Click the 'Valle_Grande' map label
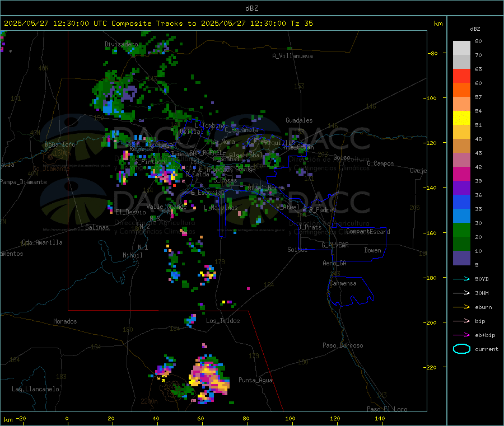Screen dimensions: 504x426 coord(166,207)
